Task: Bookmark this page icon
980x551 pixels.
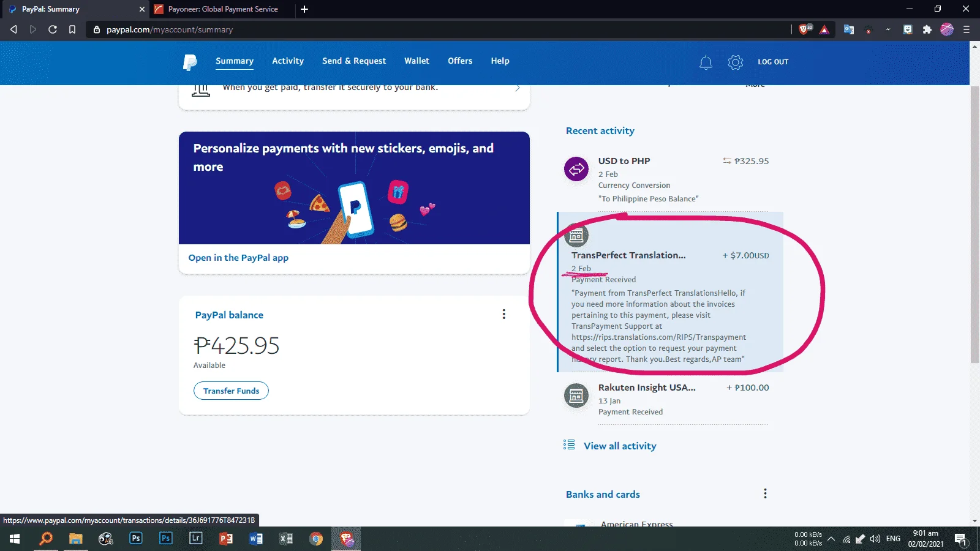Action: [x=72, y=29]
